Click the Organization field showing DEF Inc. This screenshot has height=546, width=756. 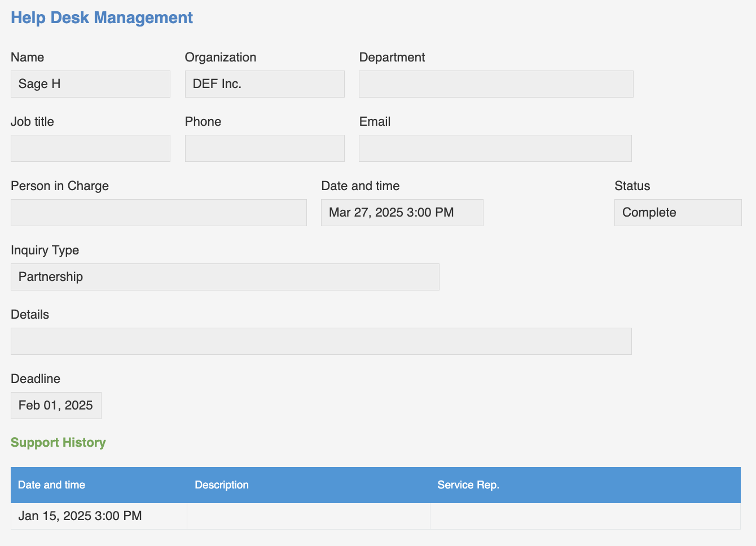point(265,84)
